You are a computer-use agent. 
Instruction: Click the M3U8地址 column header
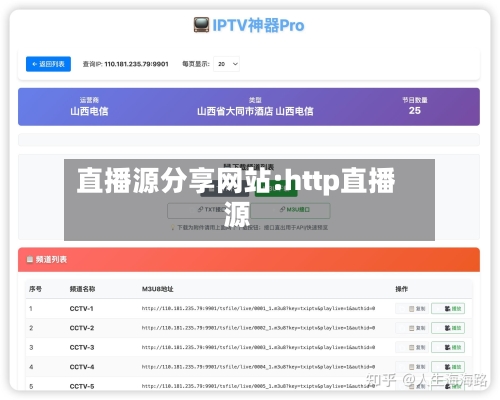pos(158,289)
